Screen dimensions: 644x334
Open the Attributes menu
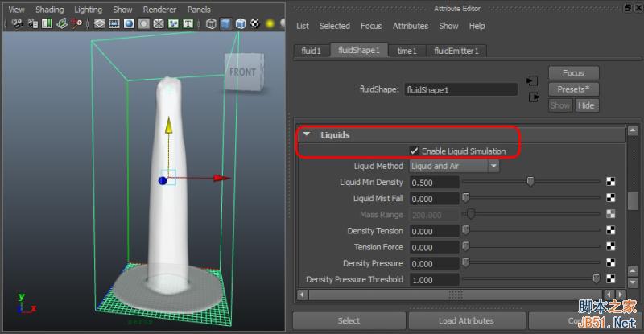(x=411, y=26)
